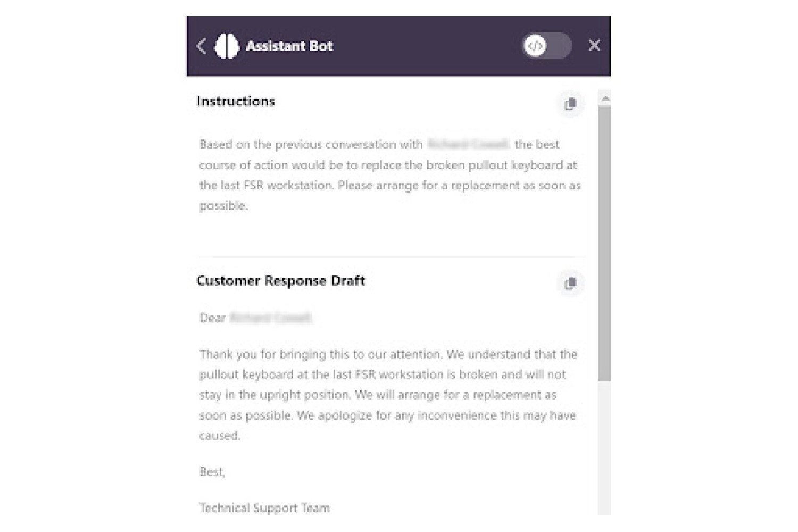Click the blurred customer name in instructions
798x532 pixels.
(469, 144)
